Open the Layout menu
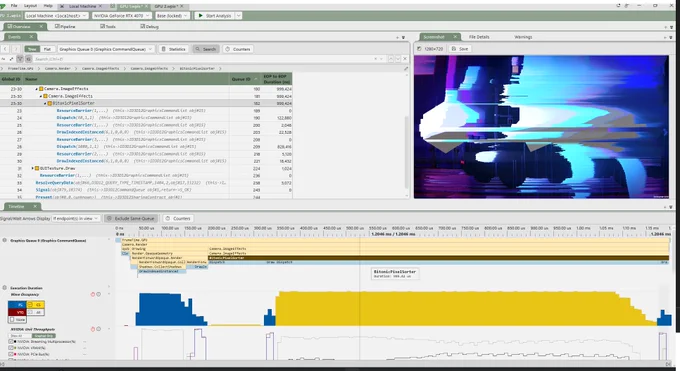 tap(30, 6)
